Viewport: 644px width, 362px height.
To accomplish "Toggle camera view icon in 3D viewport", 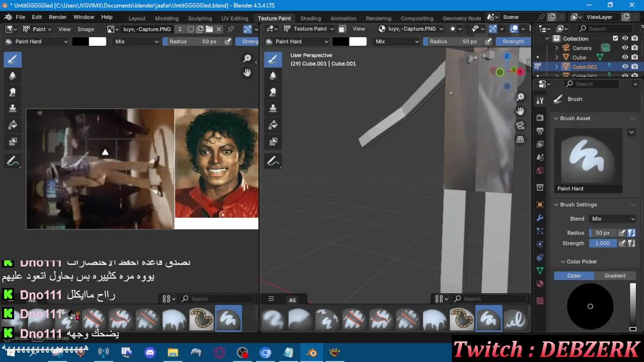I will click(x=520, y=125).
